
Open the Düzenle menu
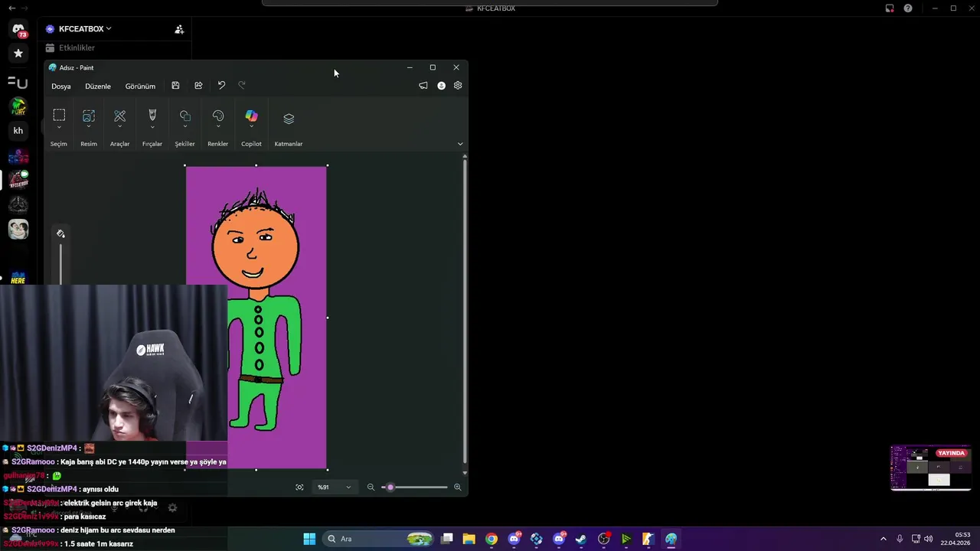[x=98, y=86]
